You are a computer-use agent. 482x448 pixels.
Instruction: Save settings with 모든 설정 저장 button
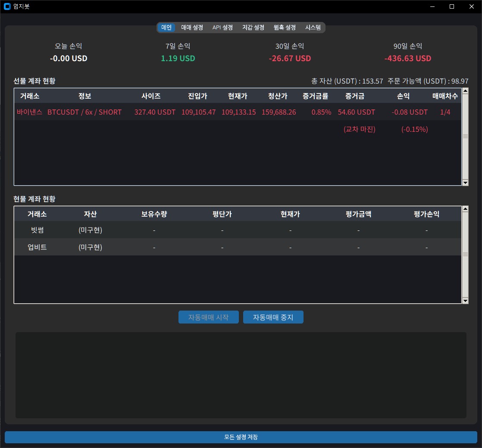(x=240, y=437)
